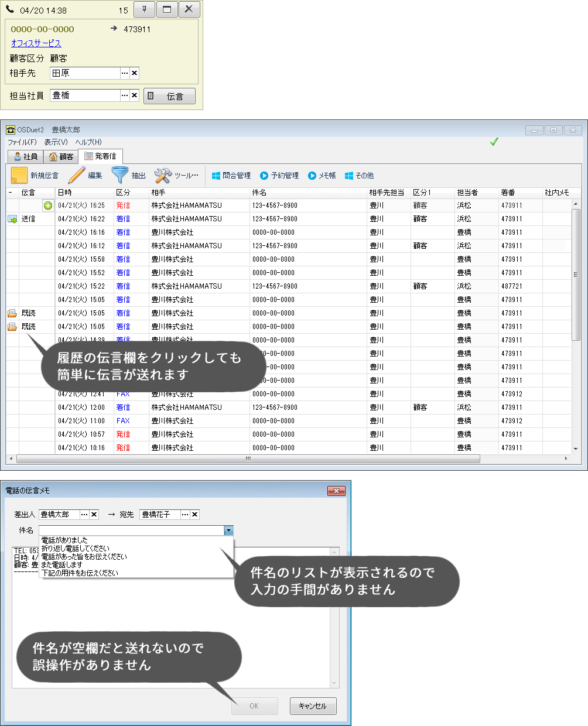This screenshot has height=726, width=588.
Task: Click the 伝言 button in call popup
Action: click(x=169, y=96)
